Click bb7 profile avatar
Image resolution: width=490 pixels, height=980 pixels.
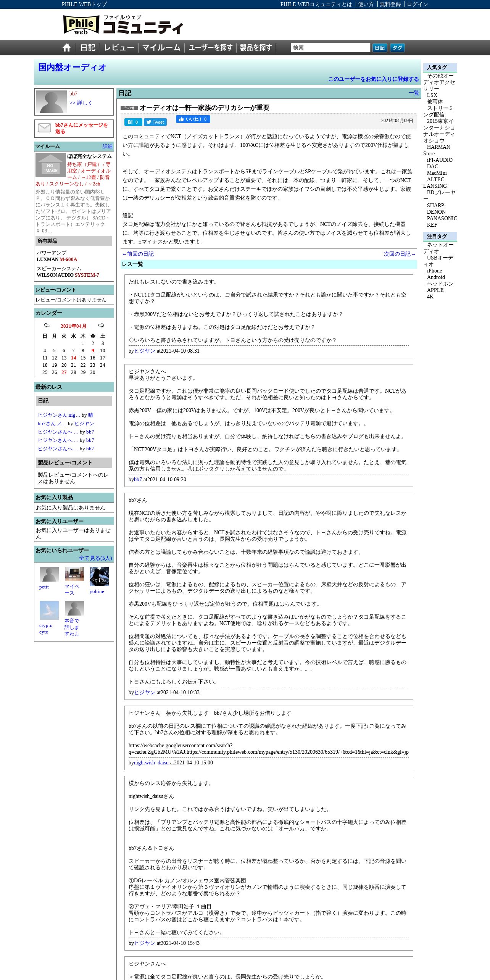tap(51, 102)
